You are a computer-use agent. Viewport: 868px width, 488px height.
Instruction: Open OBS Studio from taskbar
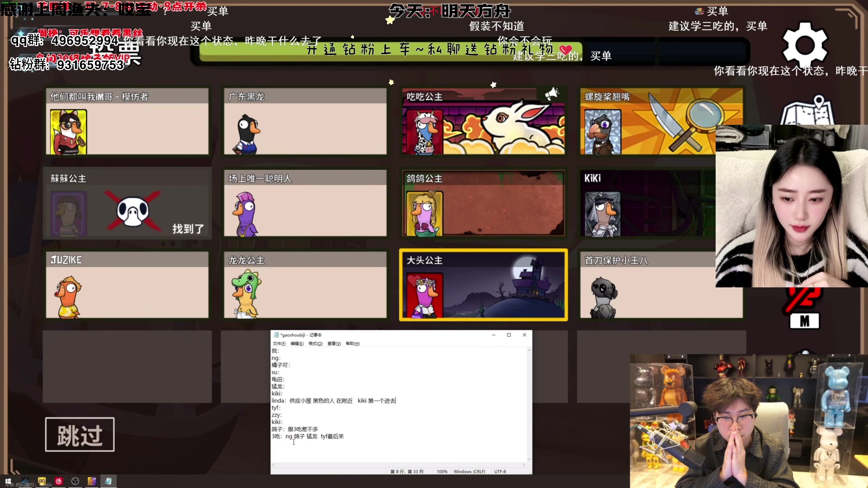point(75,481)
